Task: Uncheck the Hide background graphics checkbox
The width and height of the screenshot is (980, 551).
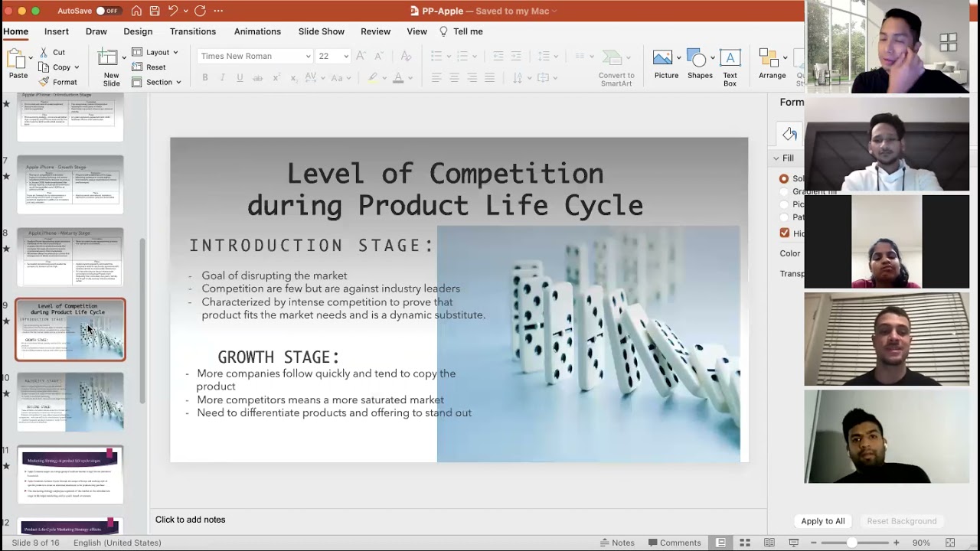Action: tap(784, 233)
